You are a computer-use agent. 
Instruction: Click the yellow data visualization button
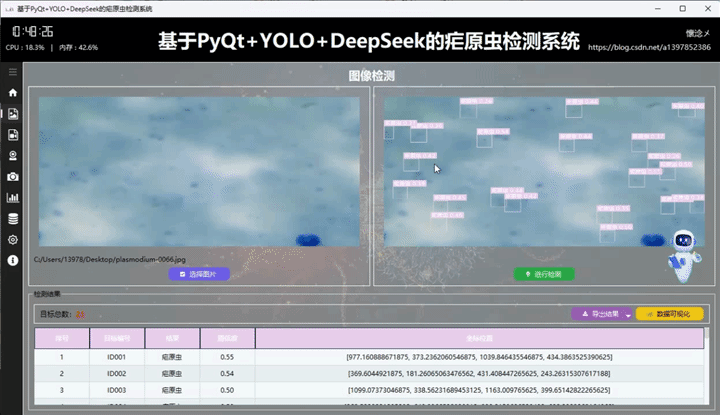[x=669, y=314]
